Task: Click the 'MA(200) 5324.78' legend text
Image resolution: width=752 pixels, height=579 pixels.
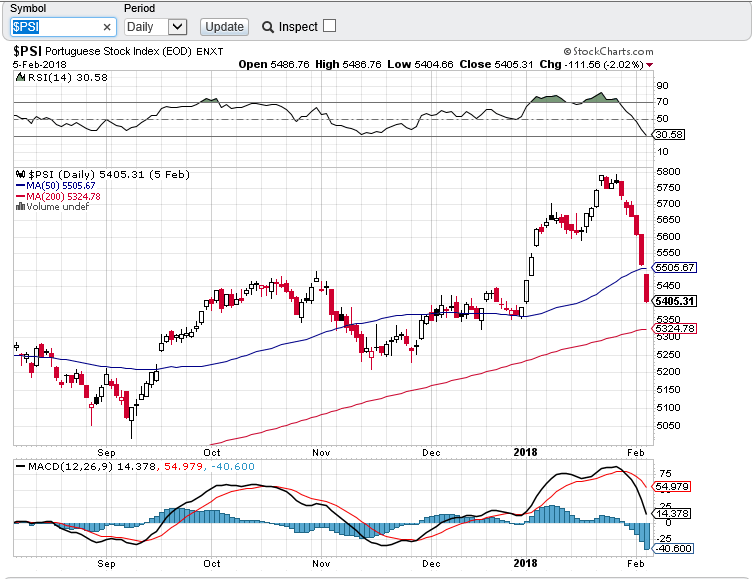Action: coord(63,196)
